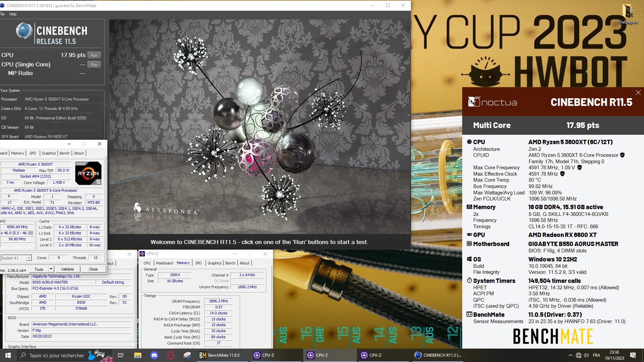The height and width of the screenshot is (362, 644).
Task: Click the System Timers stopwatch icon
Action: (469, 280)
